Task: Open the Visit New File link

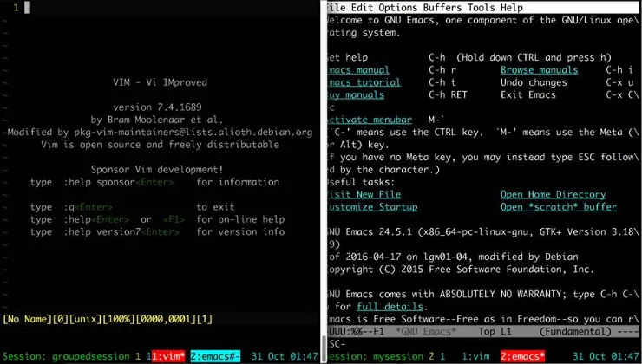Action: click(x=364, y=195)
